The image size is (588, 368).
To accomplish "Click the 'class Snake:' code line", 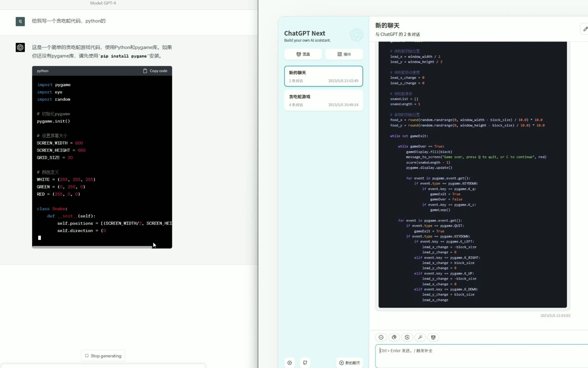I will 52,209.
